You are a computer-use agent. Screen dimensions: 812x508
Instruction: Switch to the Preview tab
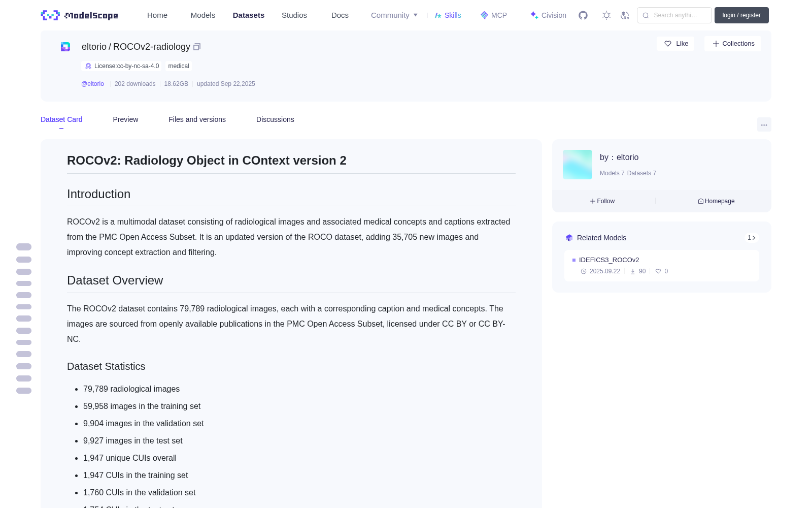tap(125, 119)
